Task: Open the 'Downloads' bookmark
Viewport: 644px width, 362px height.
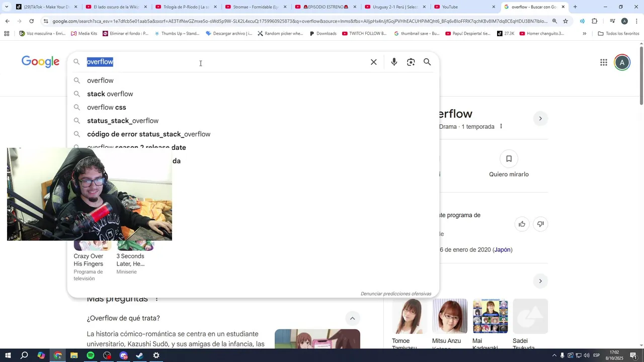Action: pyautogui.click(x=323, y=33)
